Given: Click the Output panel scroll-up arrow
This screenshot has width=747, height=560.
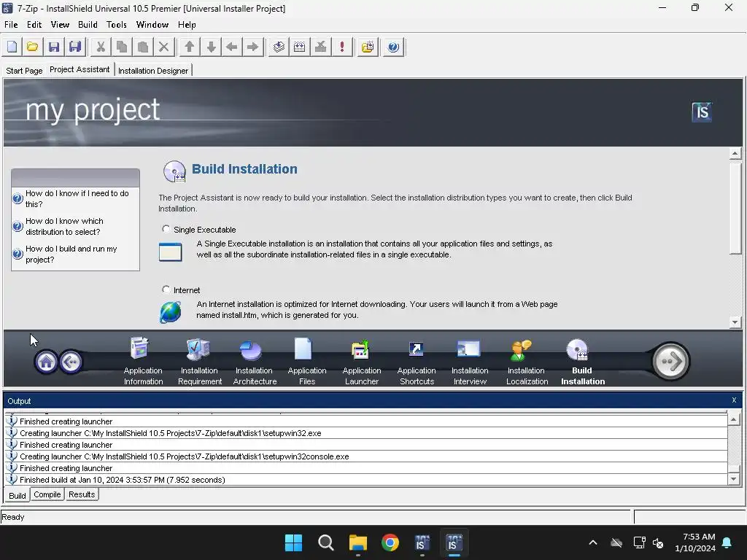Looking at the screenshot, I should coord(734,419).
